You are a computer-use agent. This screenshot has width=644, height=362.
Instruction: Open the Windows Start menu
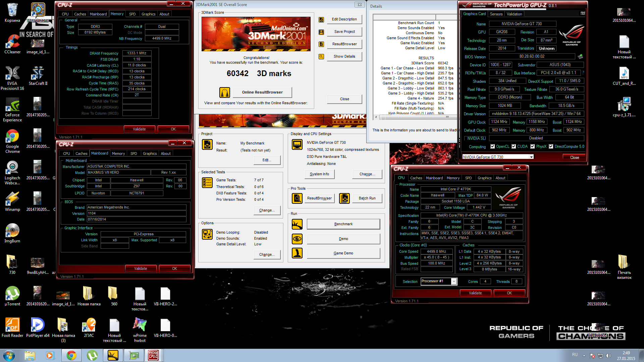(9, 355)
